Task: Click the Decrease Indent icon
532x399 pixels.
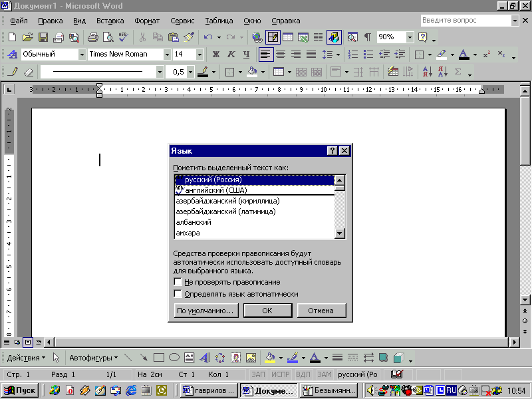Action: pos(384,55)
